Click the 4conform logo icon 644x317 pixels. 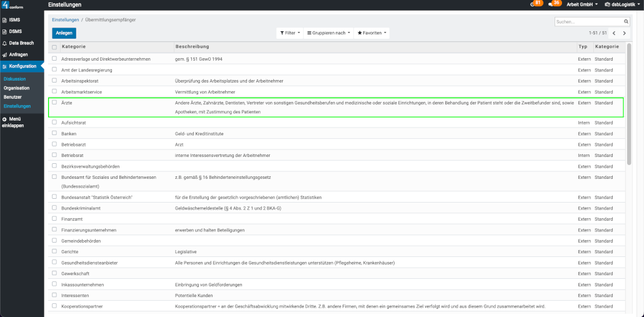[5, 5]
